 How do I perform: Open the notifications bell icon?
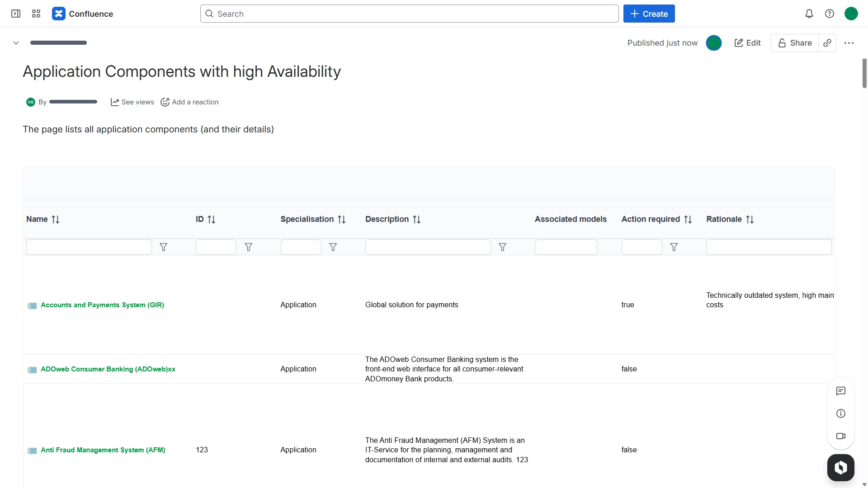pos(809,14)
